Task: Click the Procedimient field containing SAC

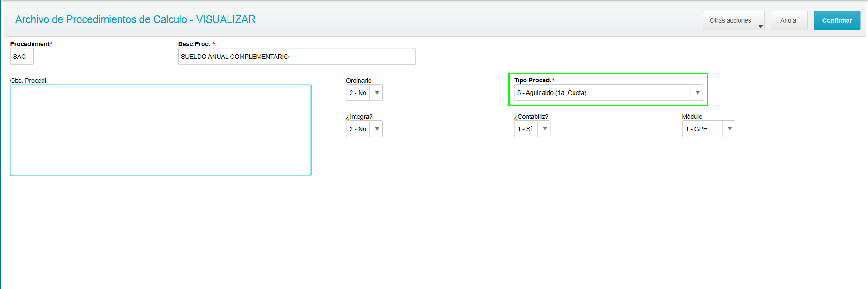Action: coord(22,57)
